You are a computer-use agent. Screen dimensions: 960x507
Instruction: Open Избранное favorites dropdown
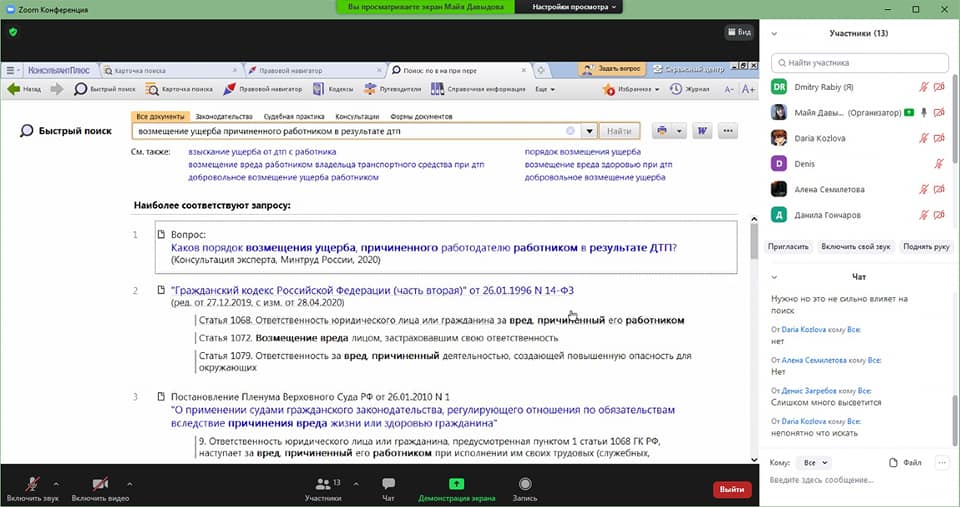click(631, 89)
